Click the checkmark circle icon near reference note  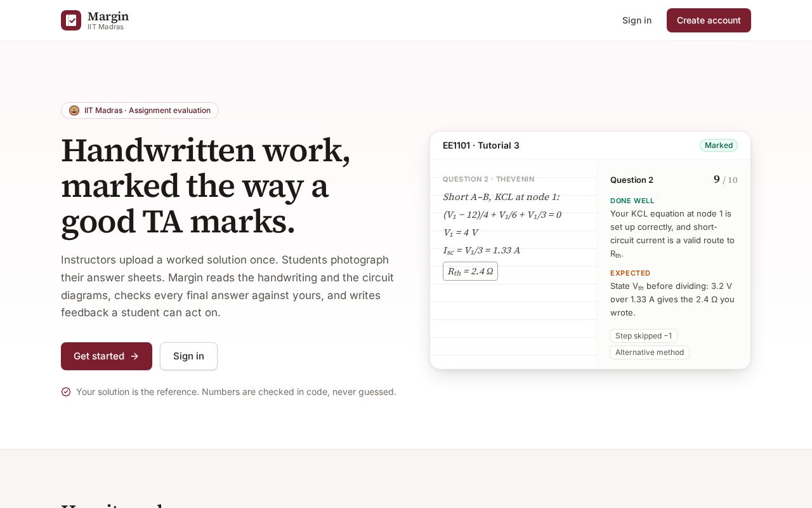click(x=66, y=392)
